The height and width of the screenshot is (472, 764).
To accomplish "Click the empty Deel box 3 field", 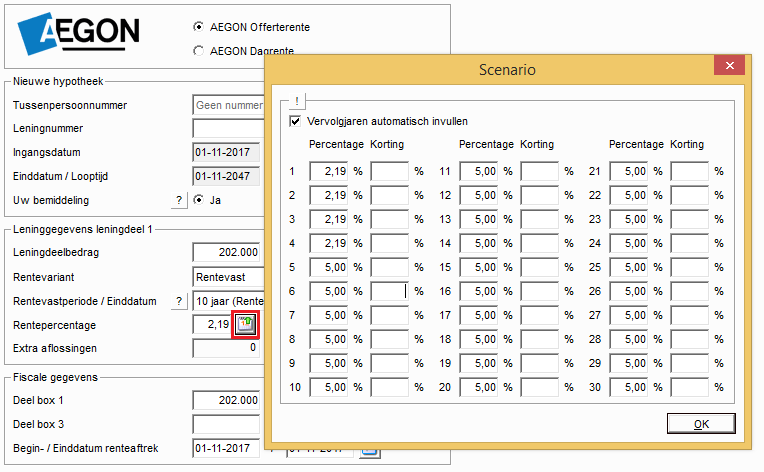I will click(226, 424).
